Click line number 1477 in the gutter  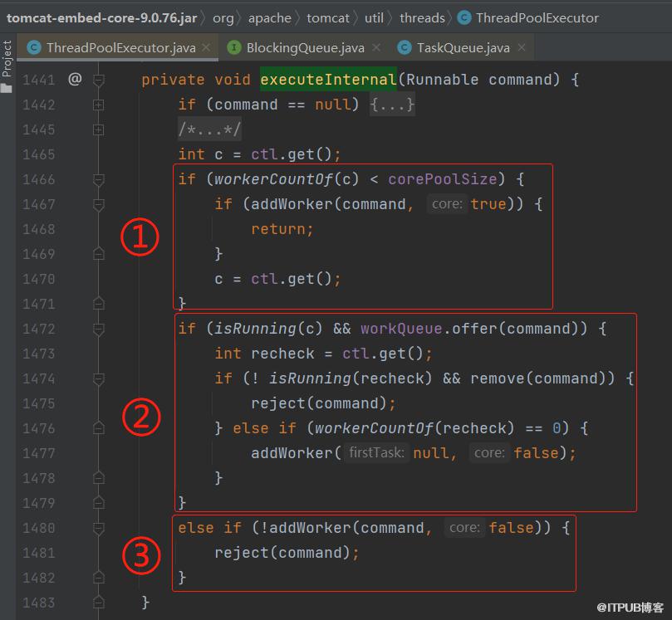[x=38, y=453]
